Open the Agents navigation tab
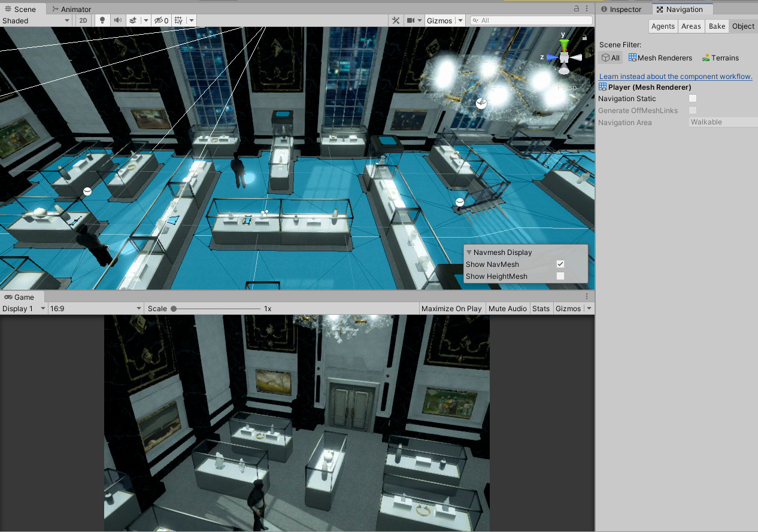 pyautogui.click(x=663, y=26)
